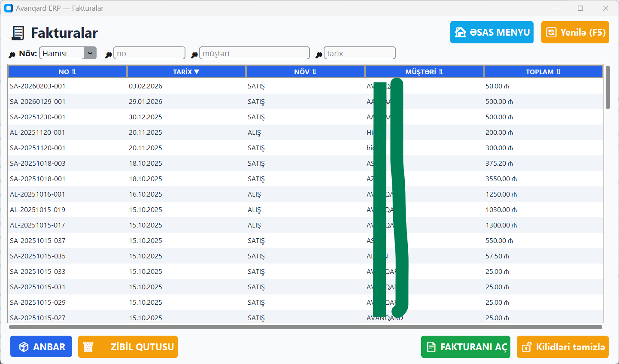The image size is (619, 364).
Task: Click the home icon on ƏSAS MENYU
Action: [x=461, y=32]
